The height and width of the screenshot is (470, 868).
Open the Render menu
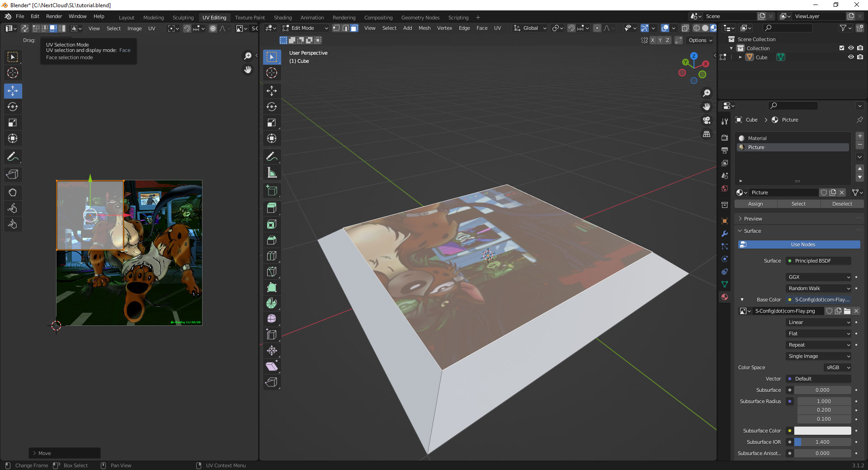click(x=54, y=16)
